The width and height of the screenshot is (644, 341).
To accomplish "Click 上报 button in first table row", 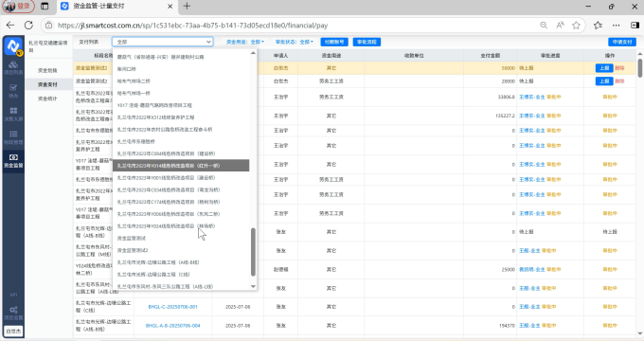I will (604, 68).
